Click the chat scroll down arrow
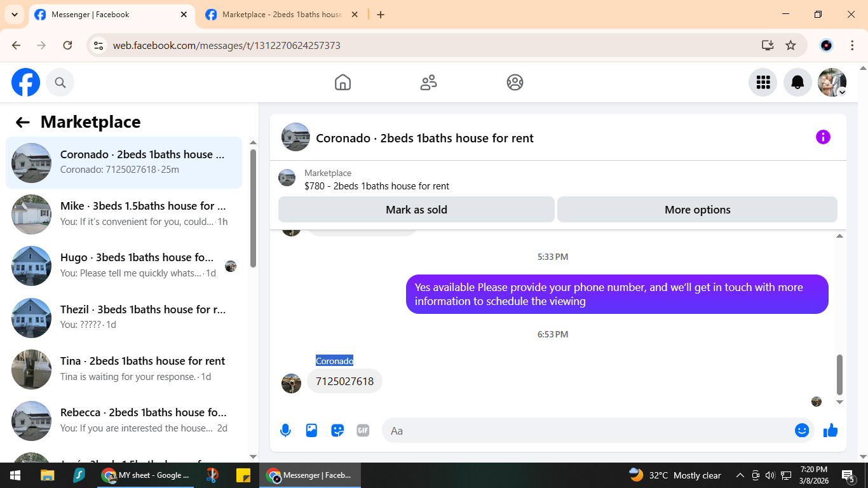 (x=839, y=402)
